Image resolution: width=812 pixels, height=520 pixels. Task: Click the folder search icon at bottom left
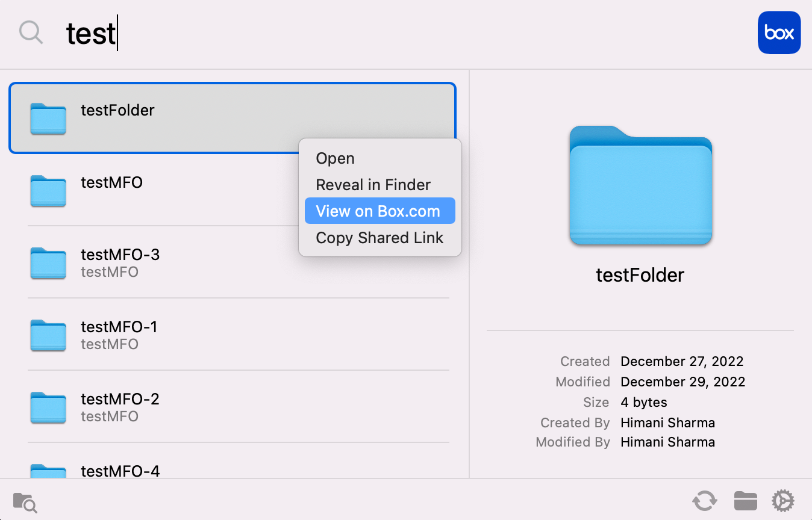(x=25, y=501)
